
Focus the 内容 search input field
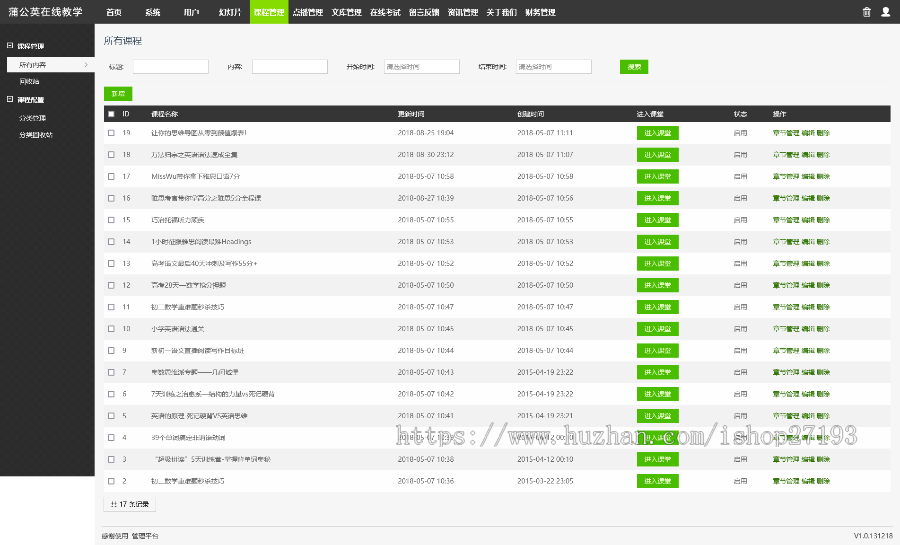[x=290, y=67]
